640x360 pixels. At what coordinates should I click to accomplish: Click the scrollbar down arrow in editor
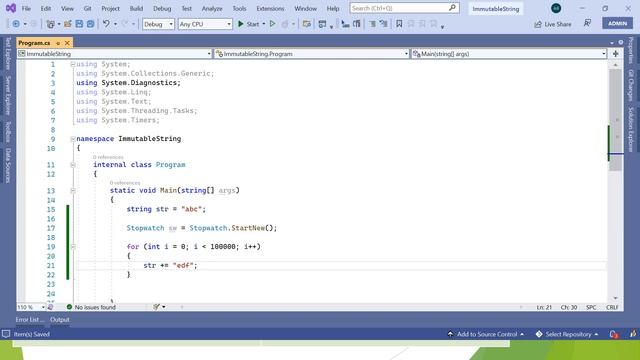coord(616,298)
